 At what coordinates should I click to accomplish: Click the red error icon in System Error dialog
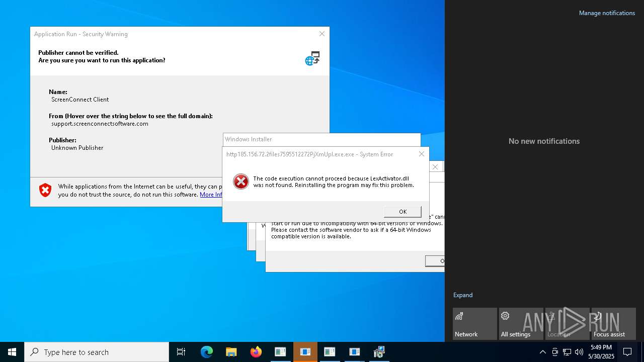pyautogui.click(x=241, y=182)
